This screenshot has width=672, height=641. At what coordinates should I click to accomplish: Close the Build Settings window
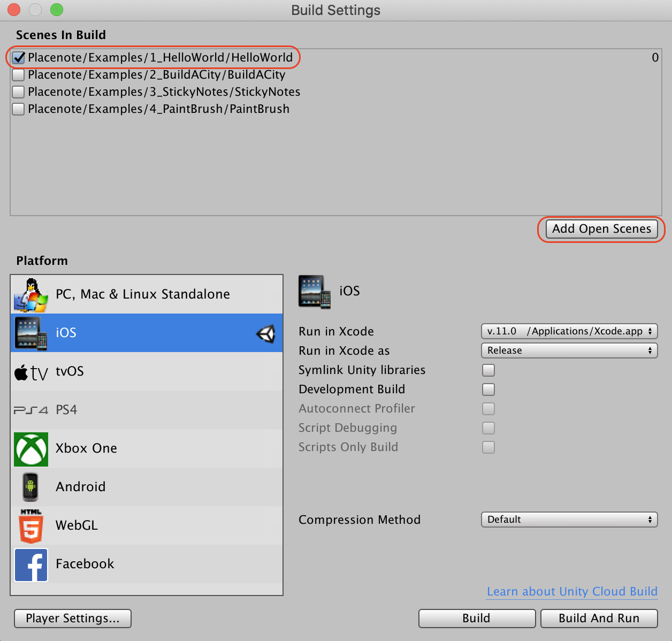coord(14,10)
